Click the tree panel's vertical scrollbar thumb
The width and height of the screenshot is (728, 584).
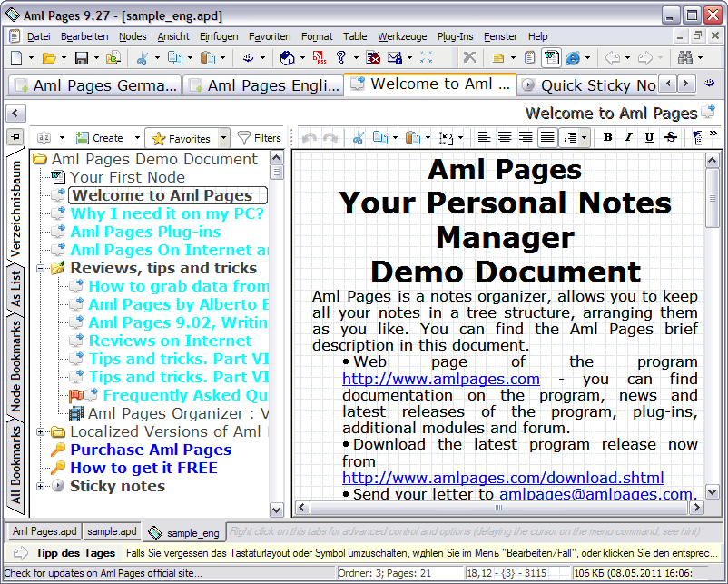(276, 173)
